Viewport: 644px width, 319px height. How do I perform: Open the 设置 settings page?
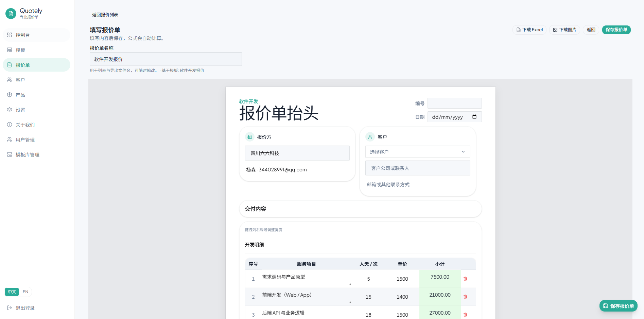click(x=36, y=110)
